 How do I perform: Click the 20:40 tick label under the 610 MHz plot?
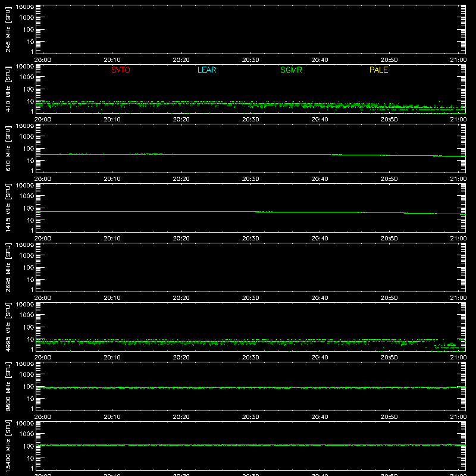point(320,179)
